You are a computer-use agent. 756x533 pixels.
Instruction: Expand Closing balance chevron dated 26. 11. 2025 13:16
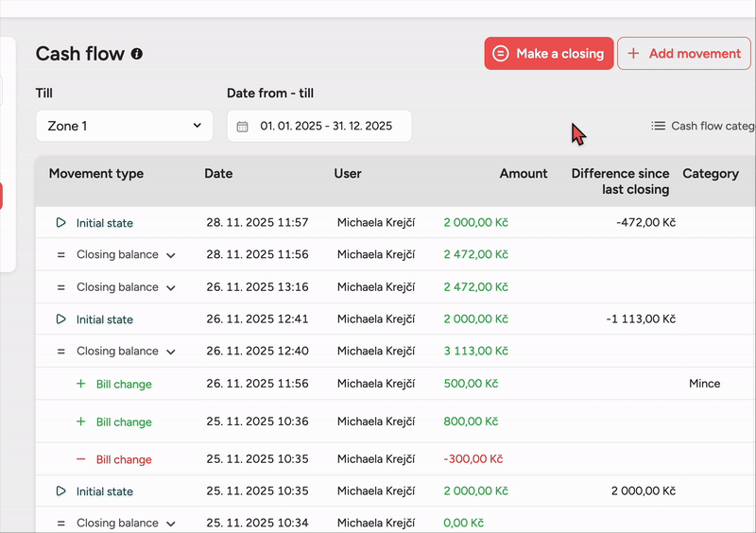click(171, 287)
